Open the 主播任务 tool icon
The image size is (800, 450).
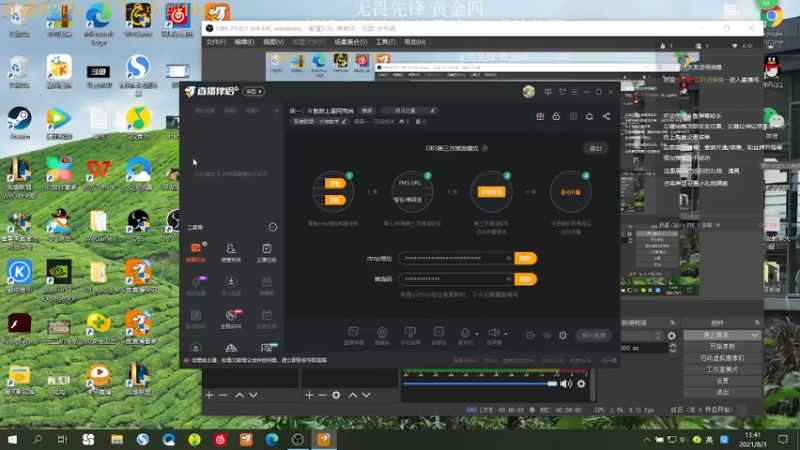pos(266,252)
